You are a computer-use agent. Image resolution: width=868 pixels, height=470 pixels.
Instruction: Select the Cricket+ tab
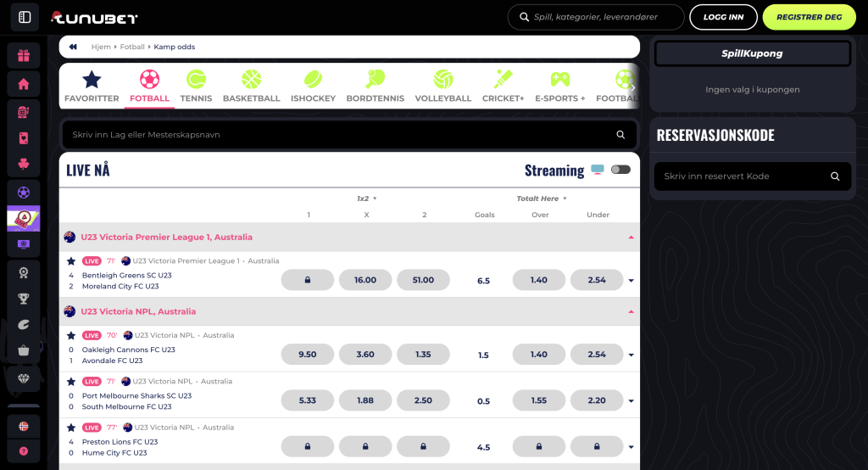click(503, 87)
